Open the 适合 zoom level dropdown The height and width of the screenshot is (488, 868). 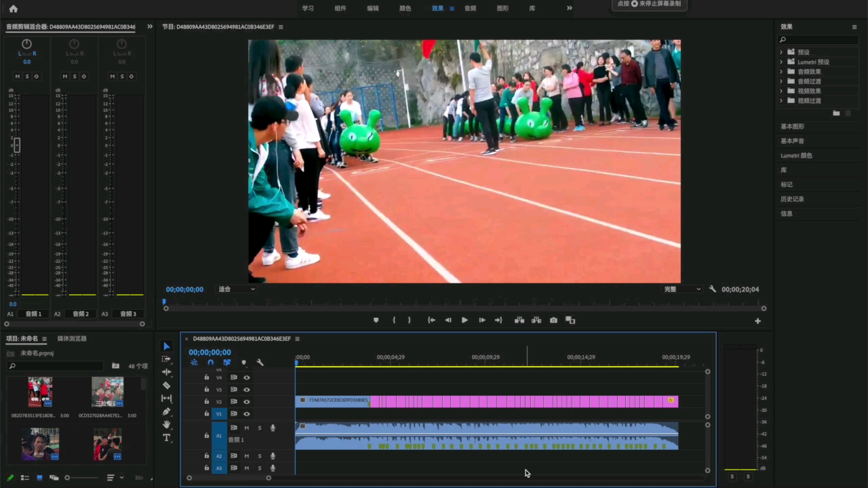(x=236, y=289)
